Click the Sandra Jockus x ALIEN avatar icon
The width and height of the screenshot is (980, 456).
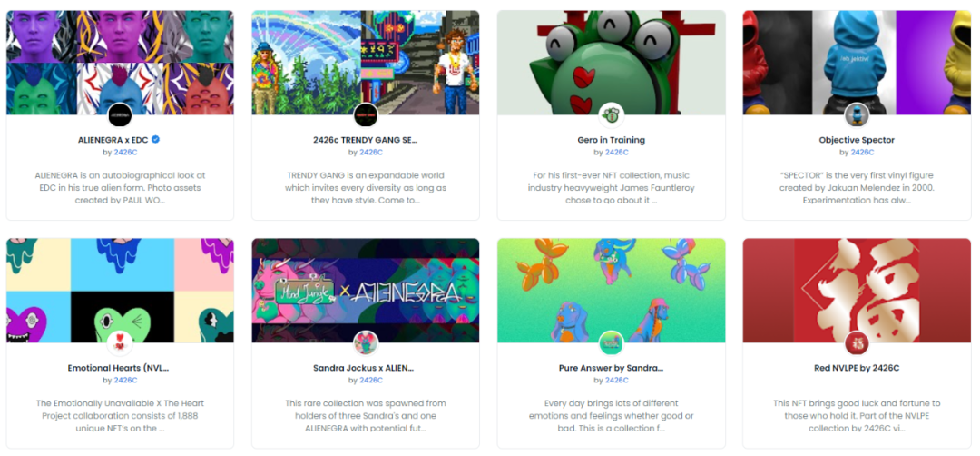click(x=365, y=342)
